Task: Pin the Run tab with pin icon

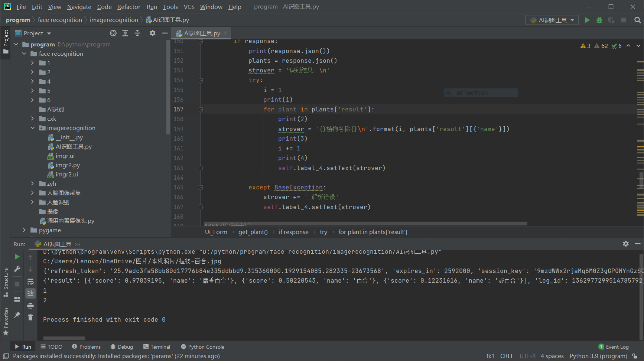Action: [17, 315]
